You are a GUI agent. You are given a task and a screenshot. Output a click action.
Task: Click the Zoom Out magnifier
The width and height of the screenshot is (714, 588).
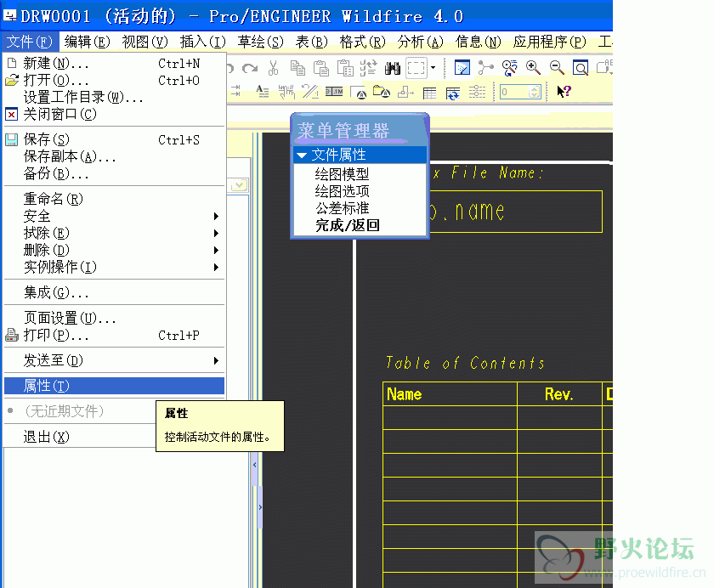557,68
